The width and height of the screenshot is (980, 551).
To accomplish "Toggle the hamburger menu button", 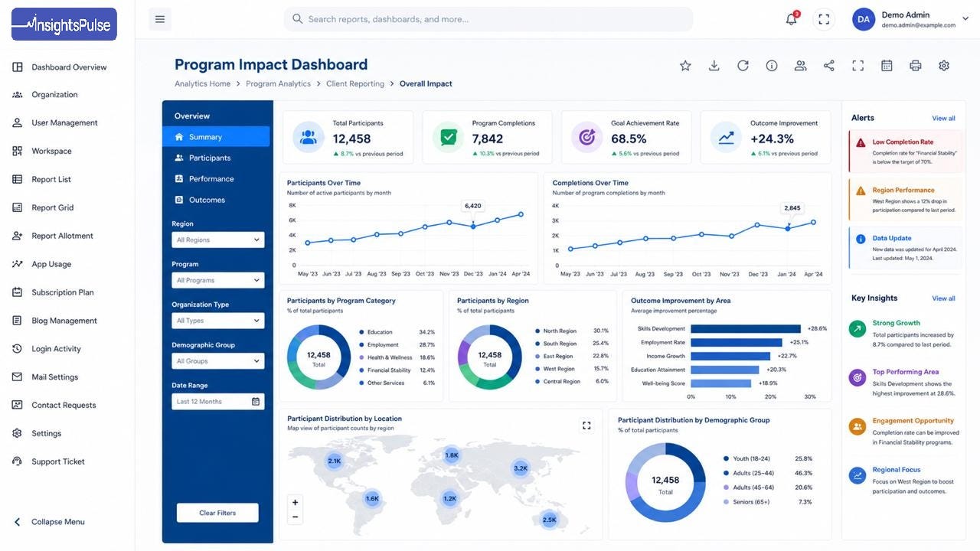I will point(160,19).
